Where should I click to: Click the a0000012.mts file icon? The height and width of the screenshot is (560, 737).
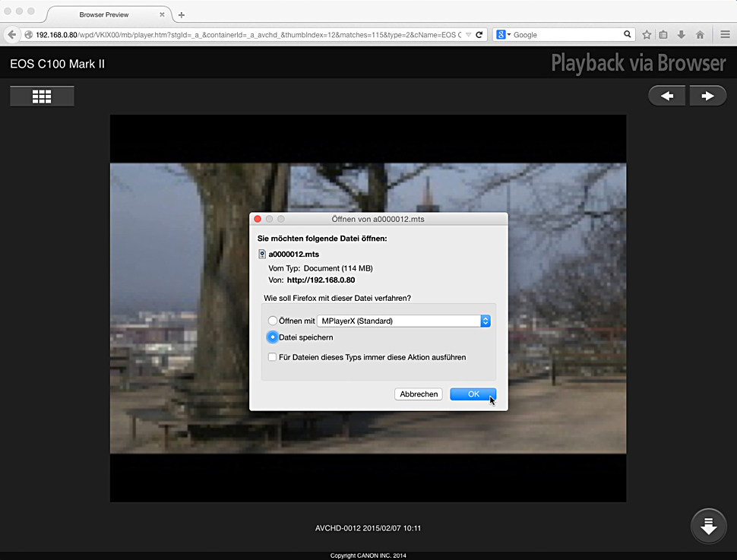pos(262,255)
